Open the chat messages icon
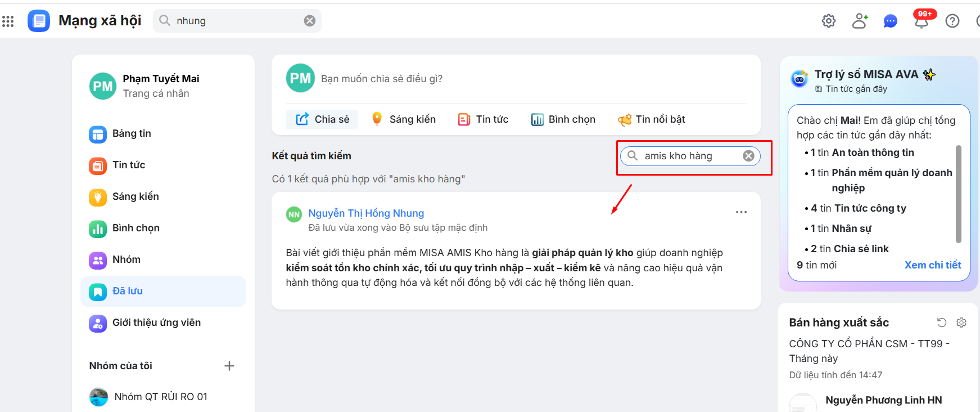This screenshot has height=412, width=980. coord(891,21)
